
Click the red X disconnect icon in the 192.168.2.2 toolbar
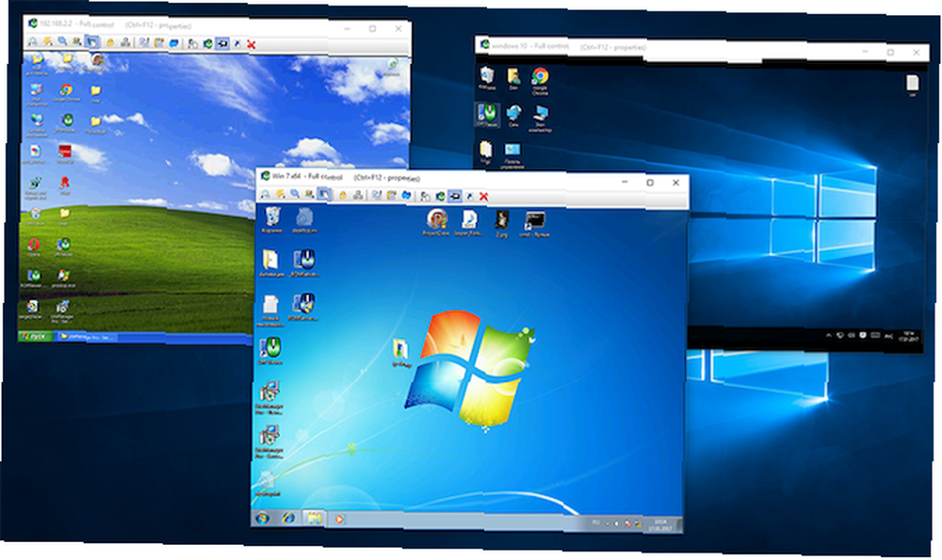tap(252, 44)
